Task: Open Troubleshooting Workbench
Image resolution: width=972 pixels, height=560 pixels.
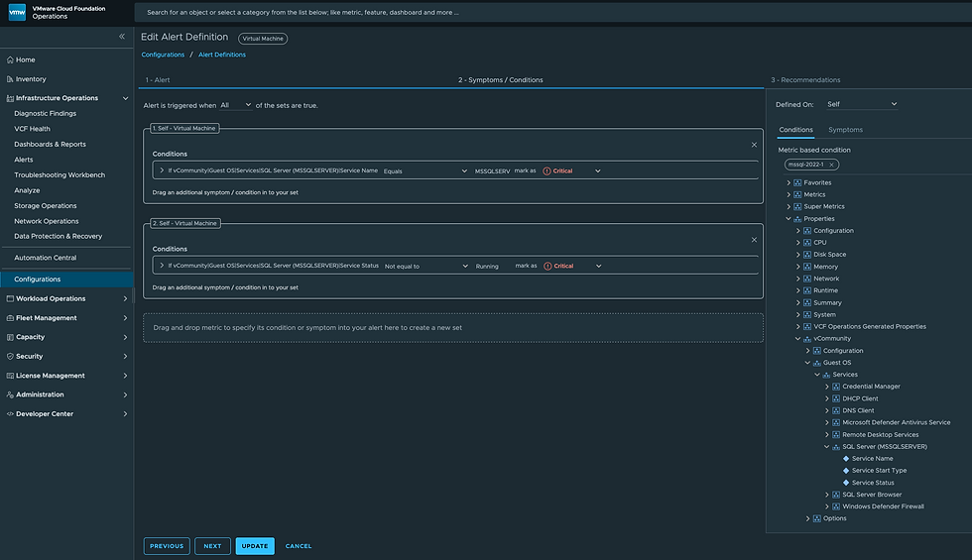Action: (x=60, y=175)
